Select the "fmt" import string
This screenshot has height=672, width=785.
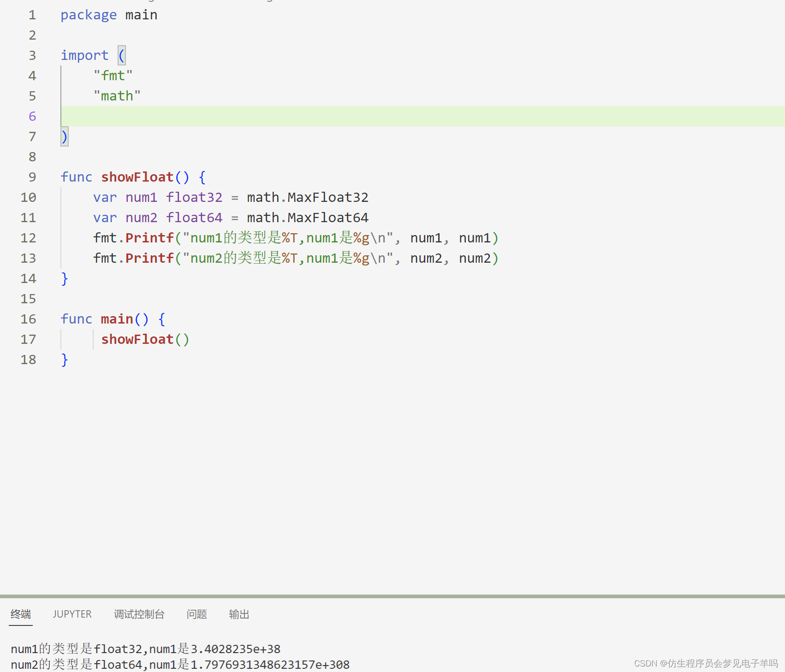click(113, 76)
